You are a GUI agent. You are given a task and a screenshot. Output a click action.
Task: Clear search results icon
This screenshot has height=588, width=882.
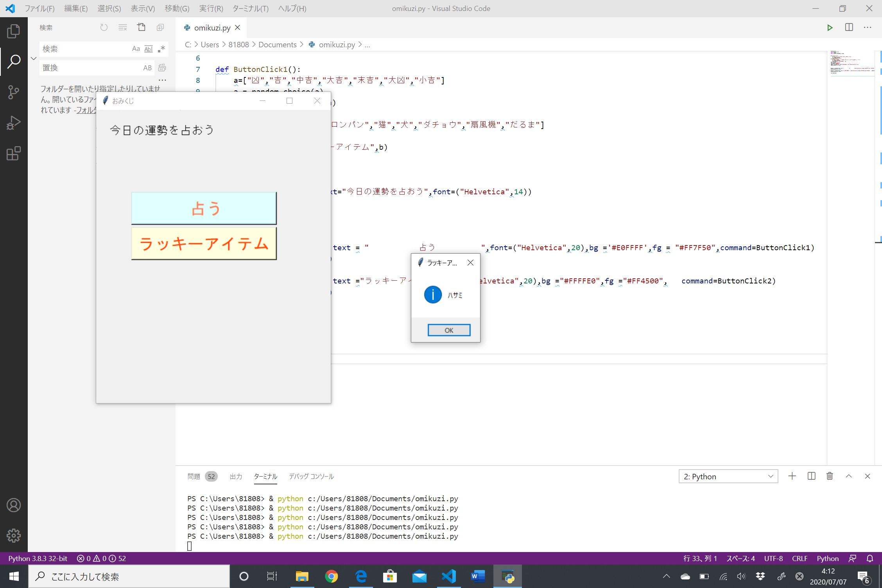coord(123,27)
